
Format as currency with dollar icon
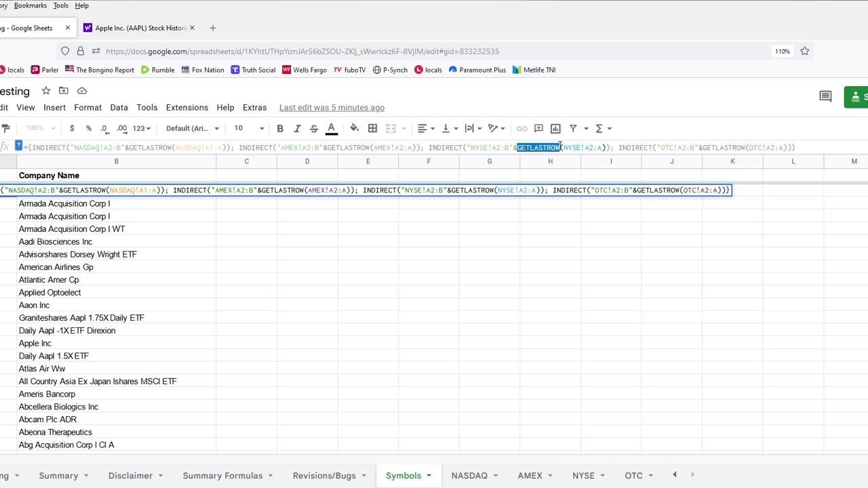pos(72,128)
